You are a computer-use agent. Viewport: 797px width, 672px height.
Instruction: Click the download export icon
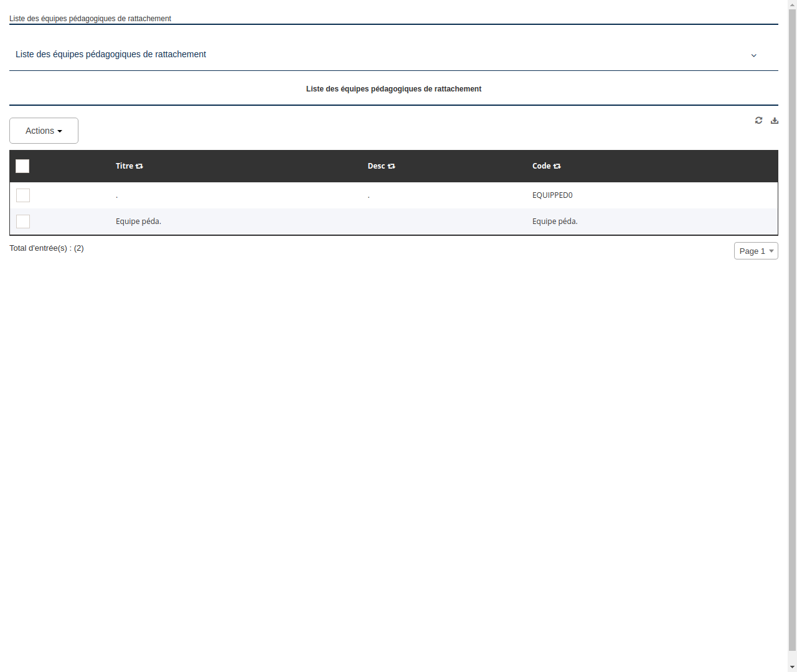[x=775, y=120]
